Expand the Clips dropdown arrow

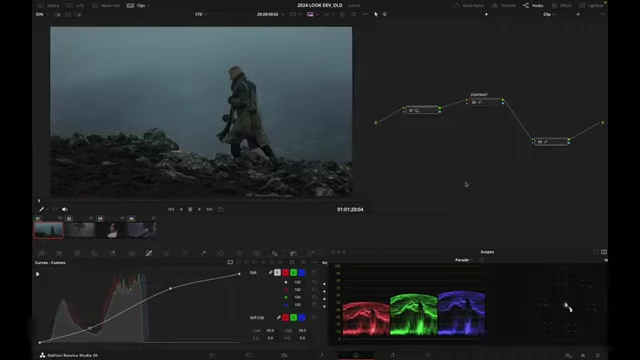[148, 6]
